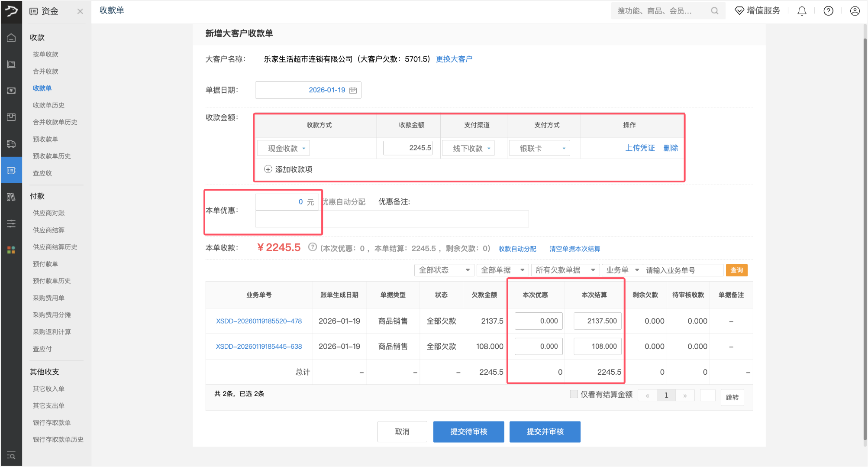Open the 线下收款 payment channel dropdown
Screen dimensions: 868x467
click(x=469, y=148)
